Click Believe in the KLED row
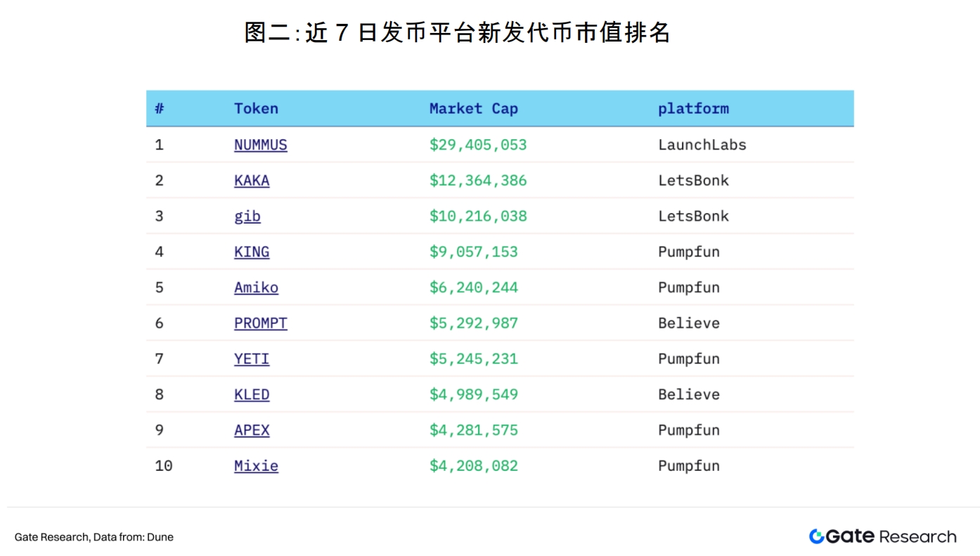The image size is (980, 556). pos(689,394)
